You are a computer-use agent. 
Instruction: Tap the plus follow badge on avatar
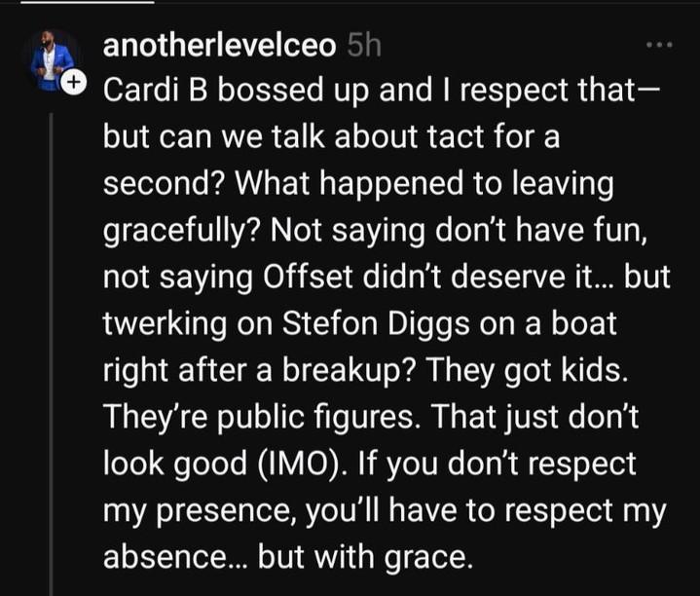coord(73,82)
